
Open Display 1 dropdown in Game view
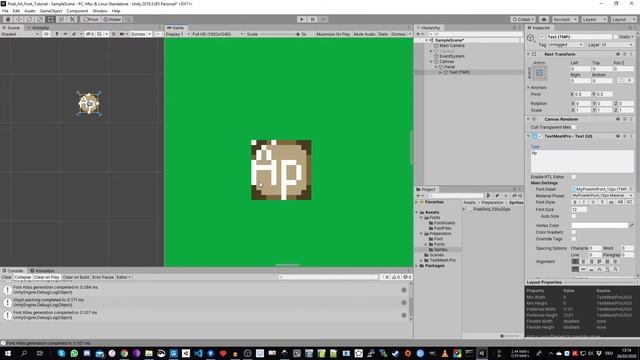[178, 34]
